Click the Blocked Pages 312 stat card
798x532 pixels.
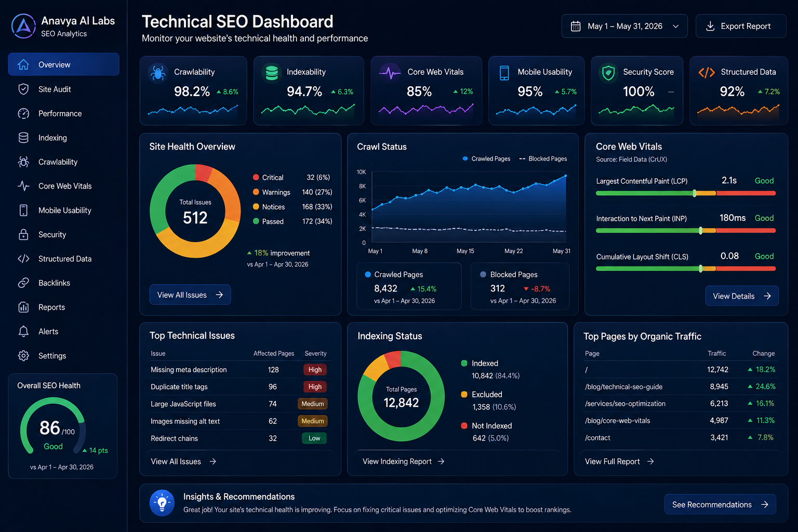pyautogui.click(x=520, y=286)
